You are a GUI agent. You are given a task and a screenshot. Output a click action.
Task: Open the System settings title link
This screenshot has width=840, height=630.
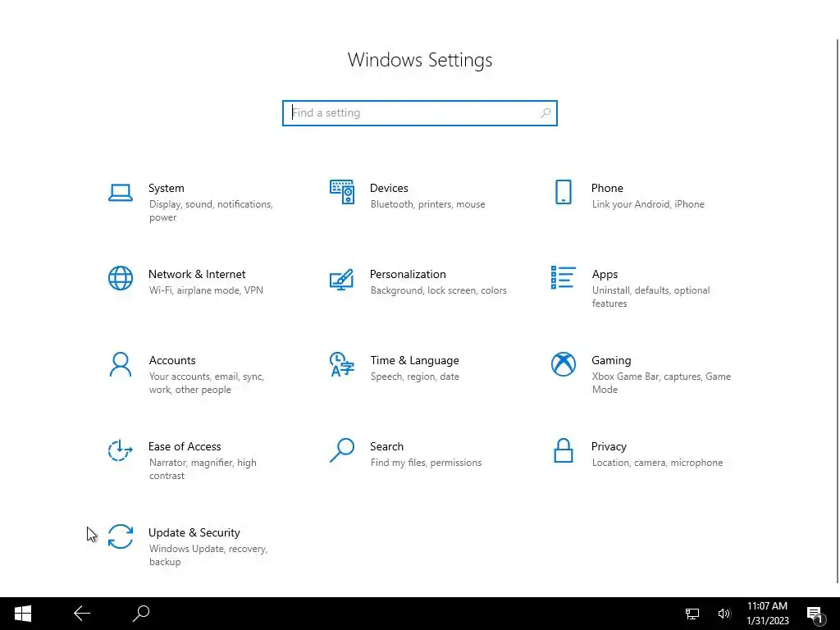tap(166, 188)
